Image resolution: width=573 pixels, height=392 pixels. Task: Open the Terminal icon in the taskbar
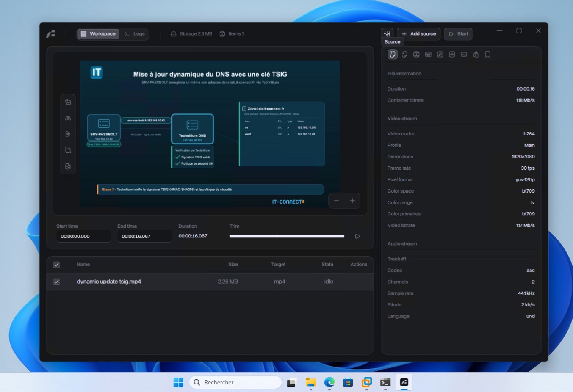pyautogui.click(x=385, y=382)
